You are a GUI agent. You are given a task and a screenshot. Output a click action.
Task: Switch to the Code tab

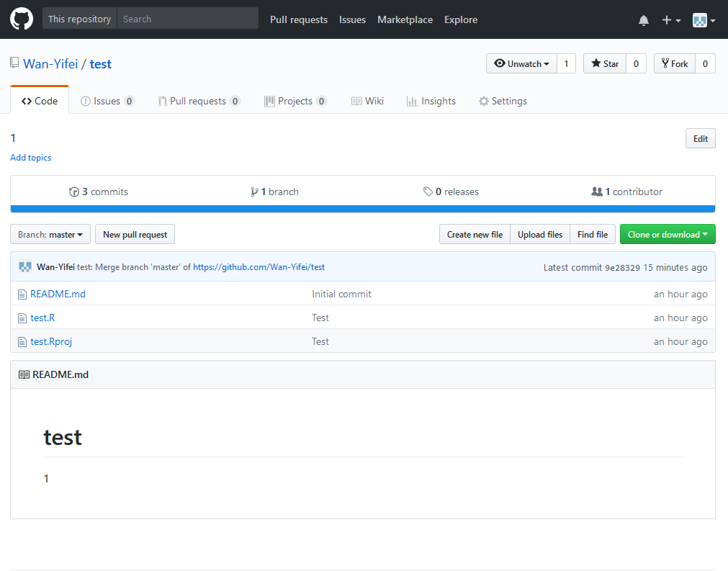coord(40,101)
